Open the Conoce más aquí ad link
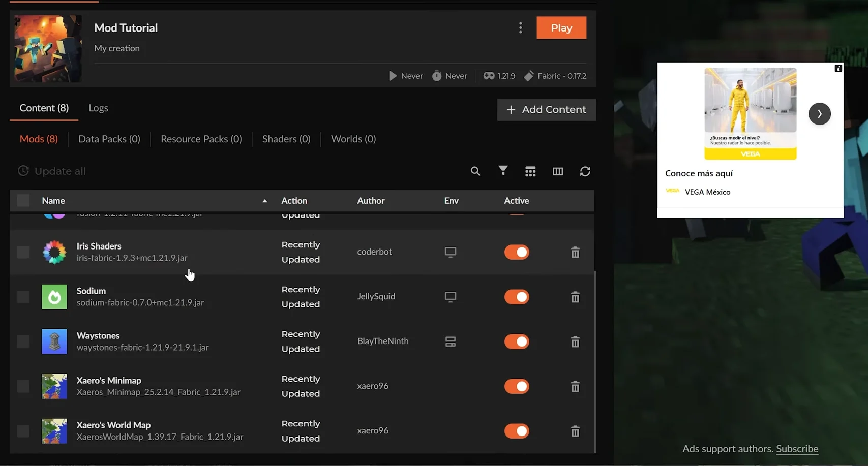Viewport: 868px width, 466px height. pyautogui.click(x=699, y=173)
